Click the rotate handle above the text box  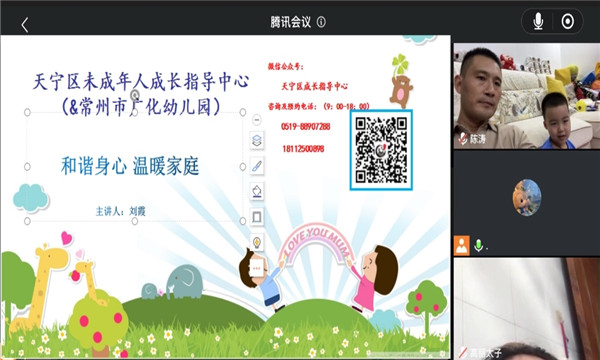click(135, 94)
